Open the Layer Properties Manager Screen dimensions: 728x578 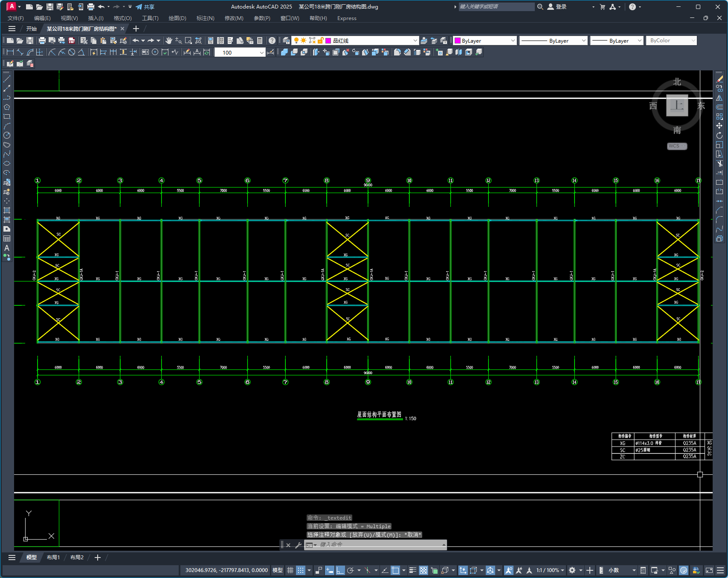point(286,41)
